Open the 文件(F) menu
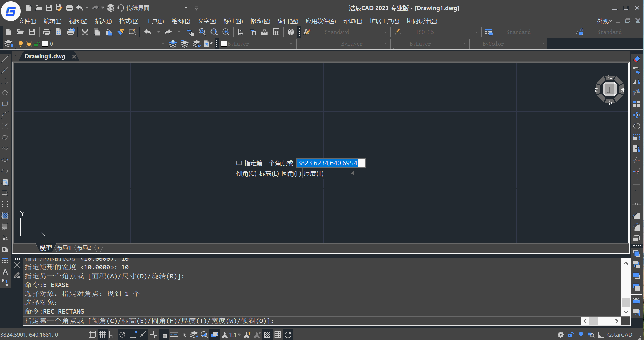This screenshot has width=644, height=340. click(x=27, y=21)
